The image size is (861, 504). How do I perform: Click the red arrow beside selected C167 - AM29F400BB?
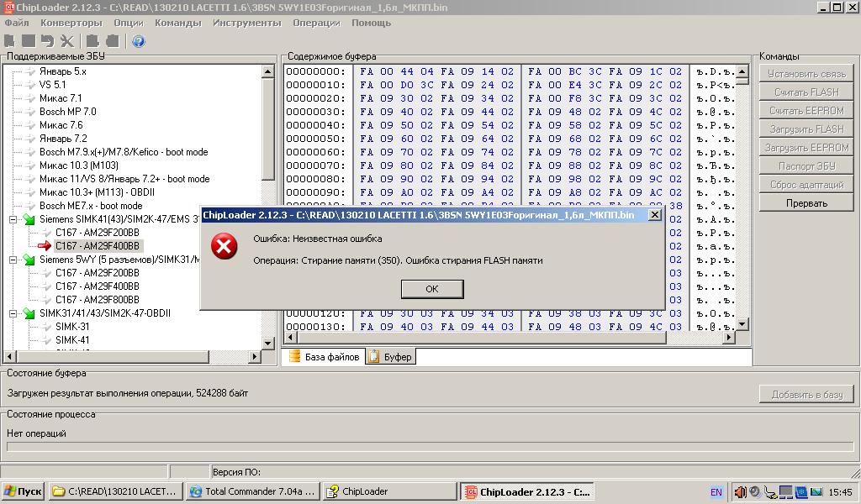tap(45, 246)
